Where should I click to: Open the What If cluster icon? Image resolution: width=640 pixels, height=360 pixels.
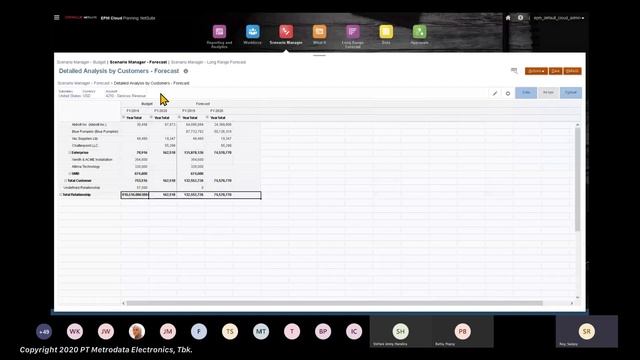320,32
